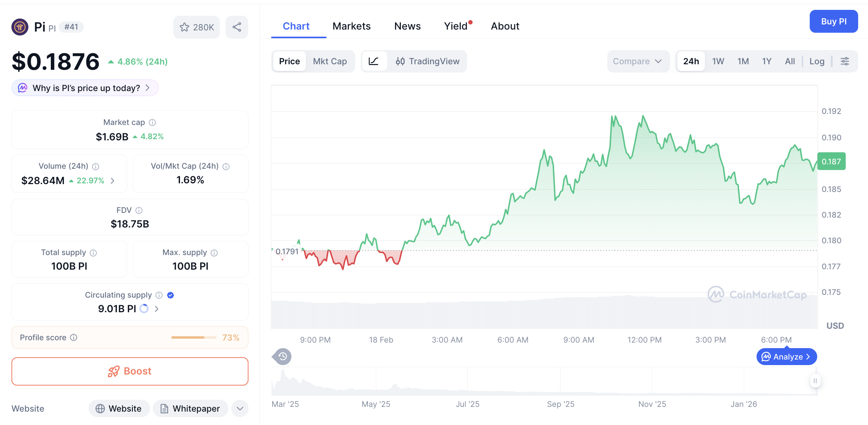Open the Market cap info tooltip icon
The width and height of the screenshot is (868, 425).
click(x=152, y=122)
